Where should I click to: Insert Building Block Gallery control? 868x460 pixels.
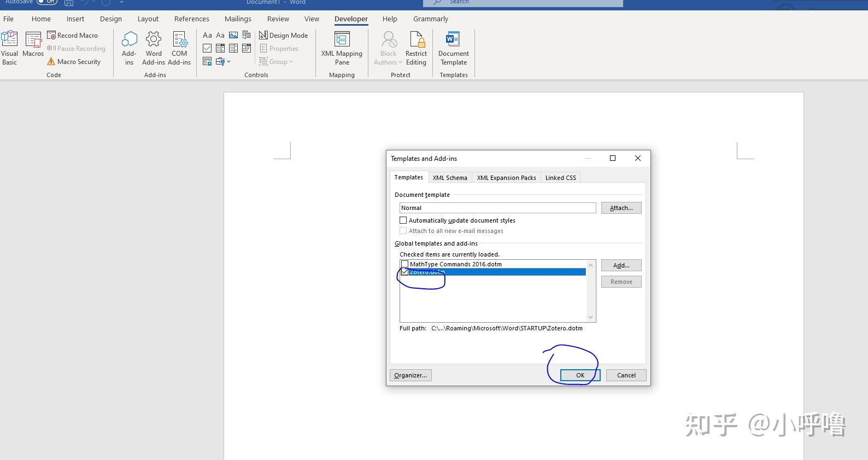247,35
